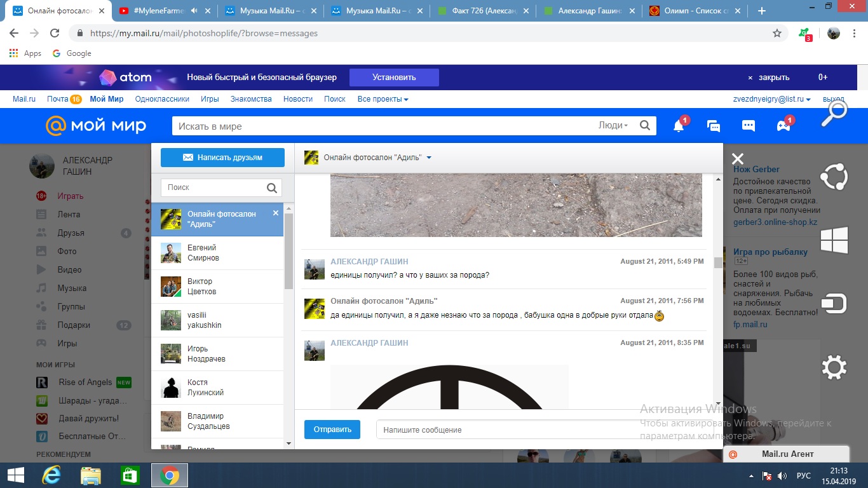Open the Chrome three-dot menu
The image size is (868, 488).
855,33
